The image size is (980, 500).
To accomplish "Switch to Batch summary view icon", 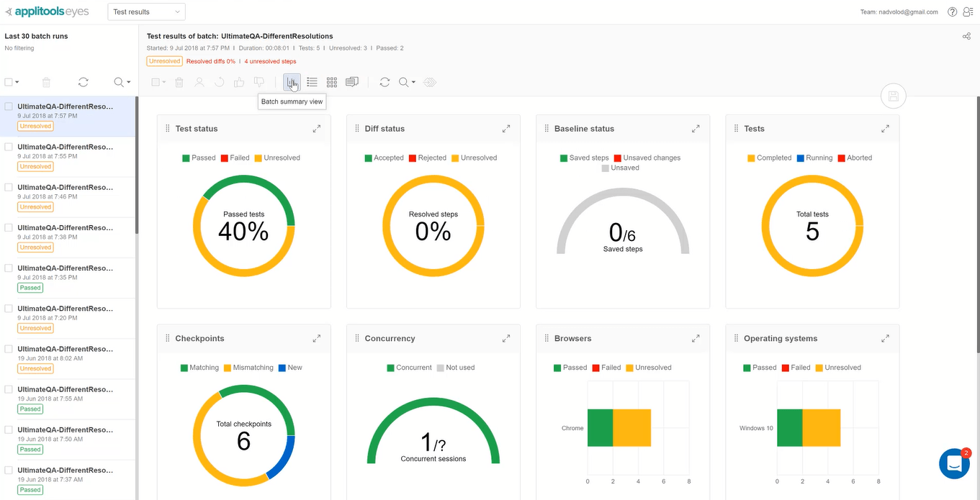I will [292, 83].
